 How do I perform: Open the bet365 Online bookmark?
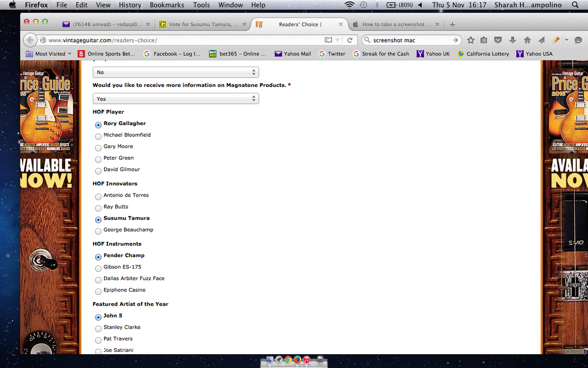tap(238, 53)
